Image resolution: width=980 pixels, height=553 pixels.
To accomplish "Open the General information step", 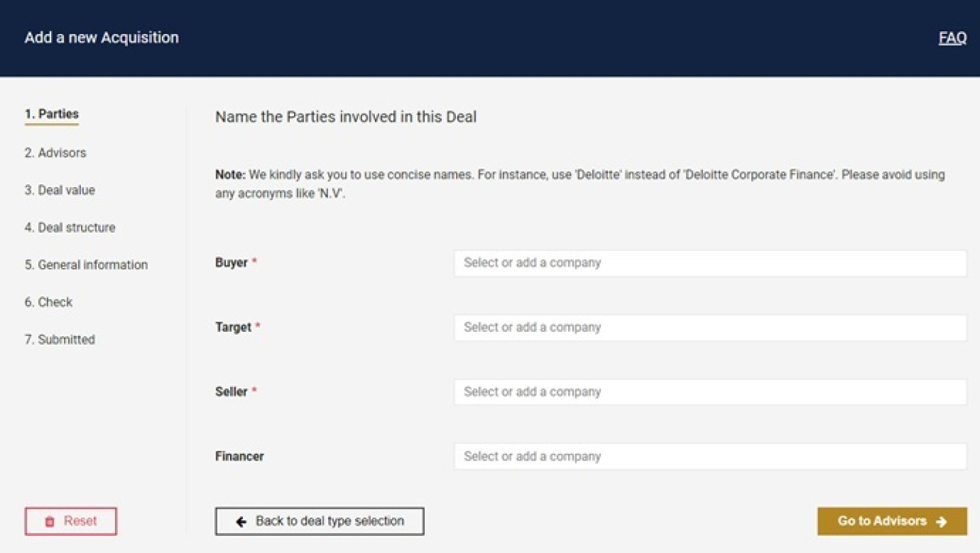I will (x=86, y=265).
